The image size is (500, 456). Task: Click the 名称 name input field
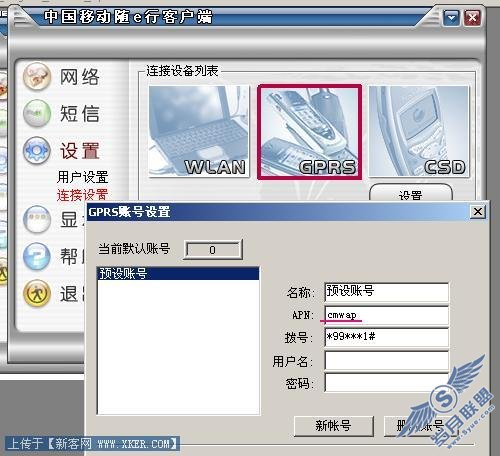387,292
